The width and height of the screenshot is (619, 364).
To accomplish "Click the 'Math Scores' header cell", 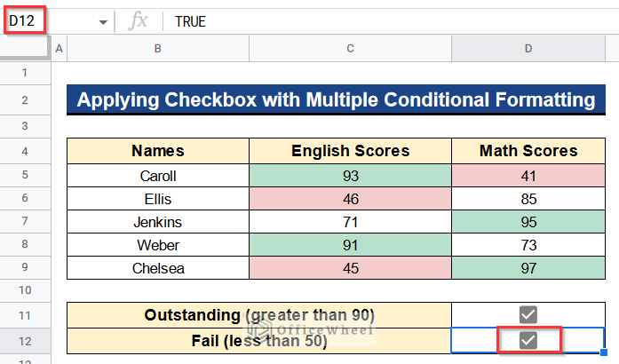I will 528,151.
